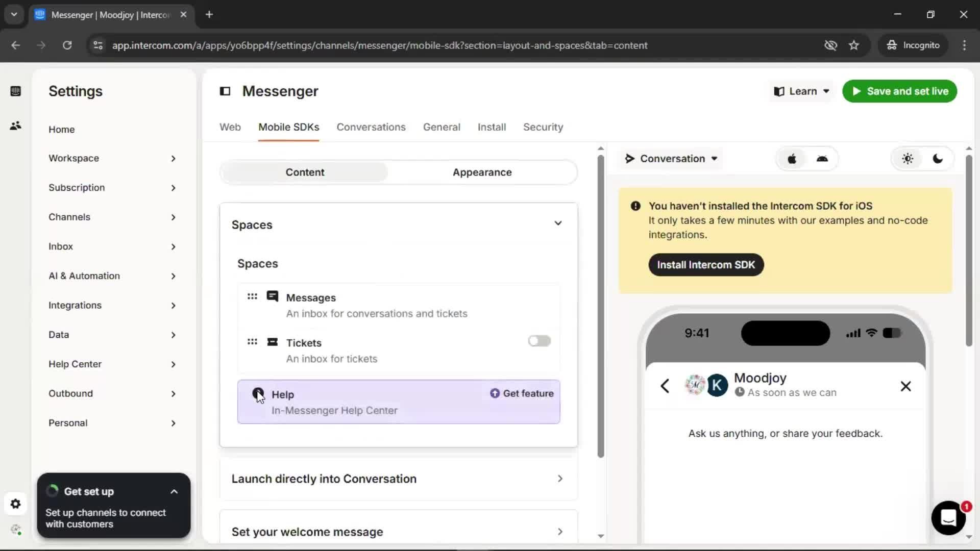The height and width of the screenshot is (551, 980).
Task: Expand Launch directly into Conversation
Action: pos(399,479)
